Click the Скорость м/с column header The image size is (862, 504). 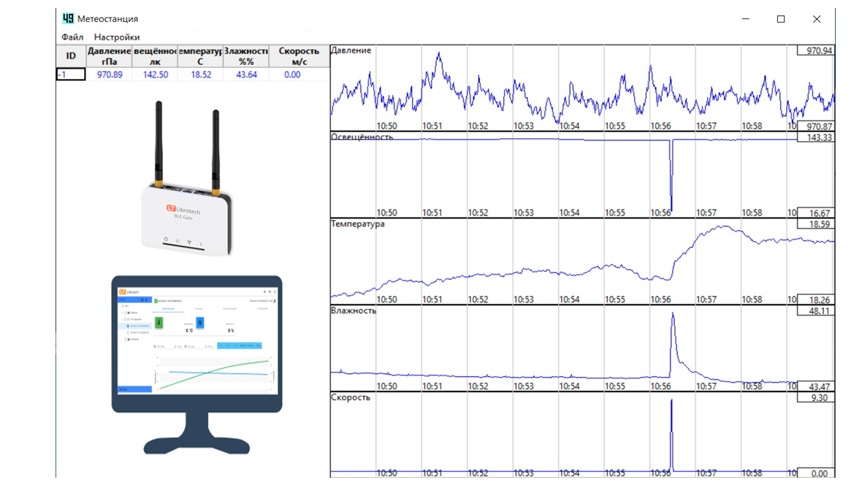pyautogui.click(x=299, y=56)
